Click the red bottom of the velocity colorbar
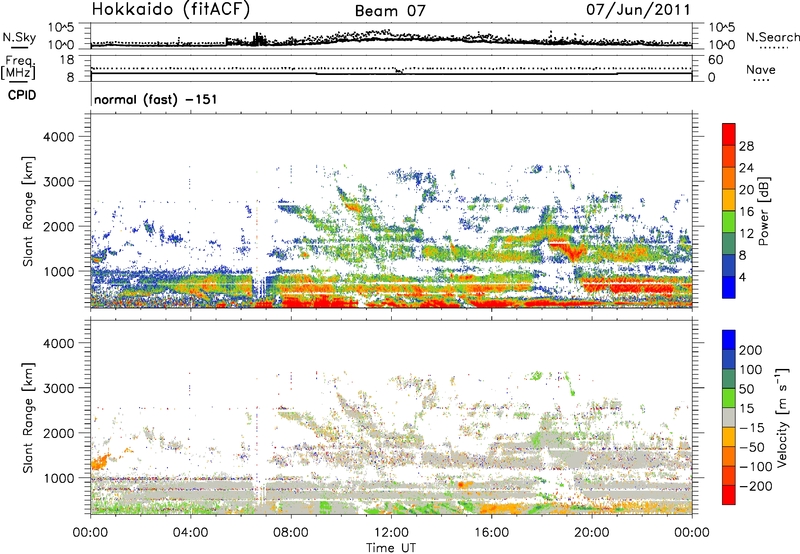This screenshot has height=554, width=800. click(x=729, y=495)
